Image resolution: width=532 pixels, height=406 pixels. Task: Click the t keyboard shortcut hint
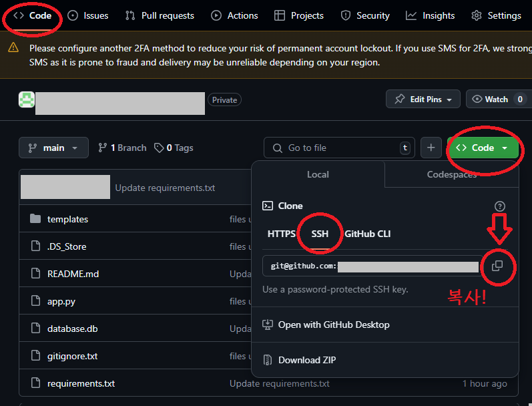coord(405,148)
